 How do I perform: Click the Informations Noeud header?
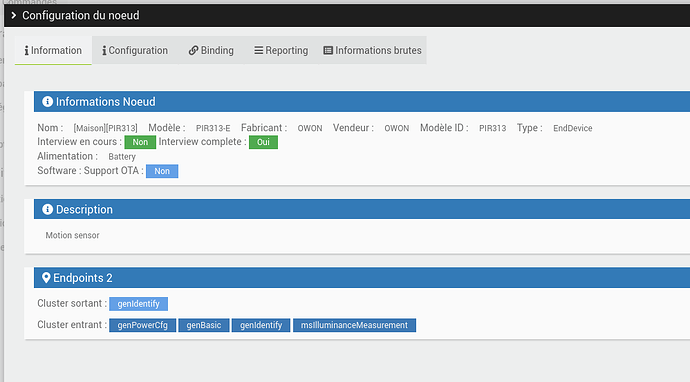click(362, 102)
